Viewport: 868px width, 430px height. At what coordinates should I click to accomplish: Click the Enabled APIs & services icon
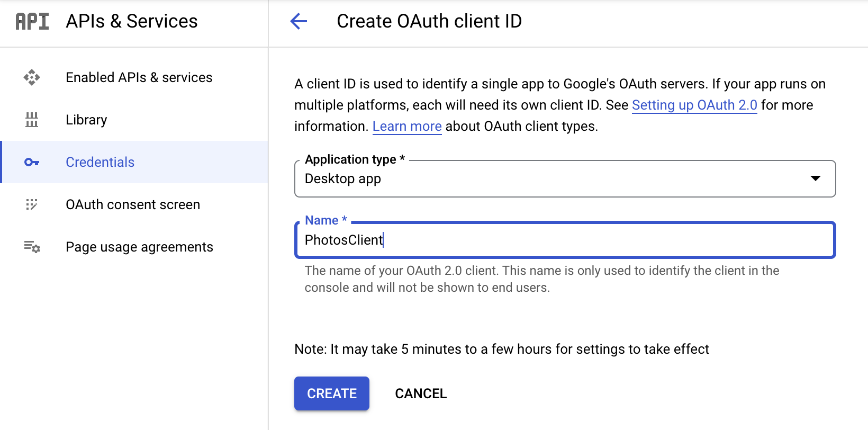point(32,77)
